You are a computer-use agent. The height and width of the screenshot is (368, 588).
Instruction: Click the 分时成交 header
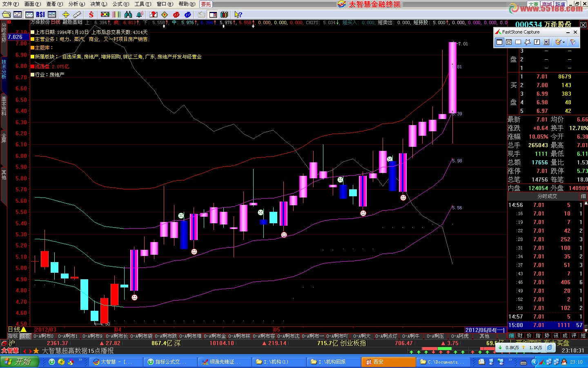coord(547,196)
